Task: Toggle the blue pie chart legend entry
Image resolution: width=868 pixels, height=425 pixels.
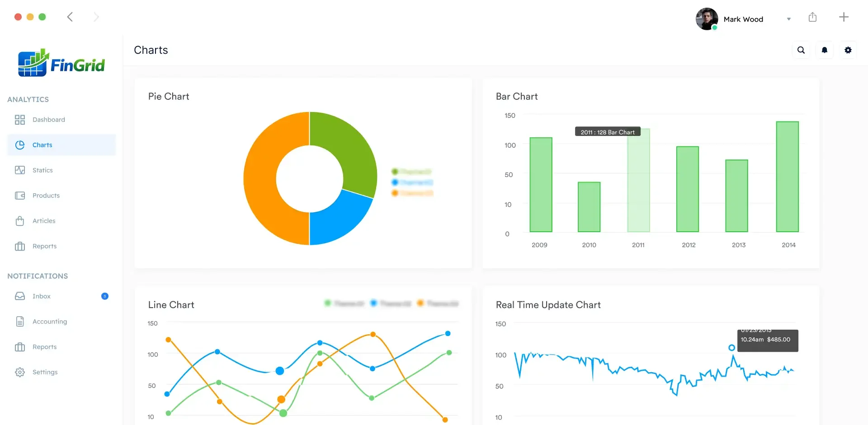Action: [x=412, y=182]
